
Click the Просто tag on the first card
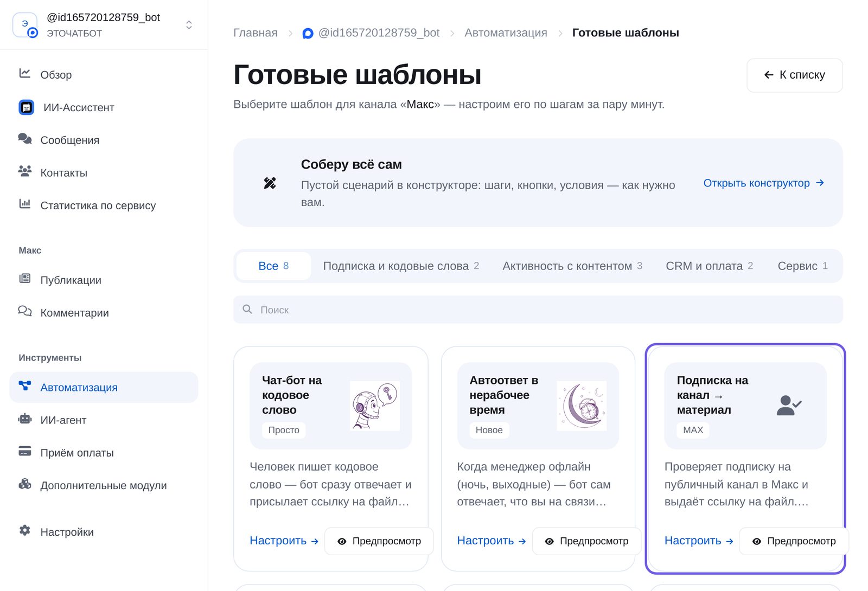[284, 430]
